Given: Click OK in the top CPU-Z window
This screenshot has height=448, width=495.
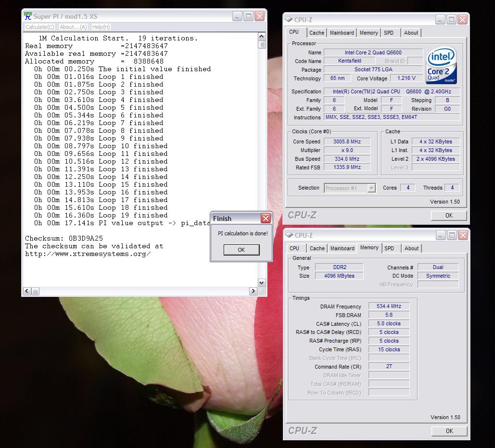Looking at the screenshot, I should (449, 215).
